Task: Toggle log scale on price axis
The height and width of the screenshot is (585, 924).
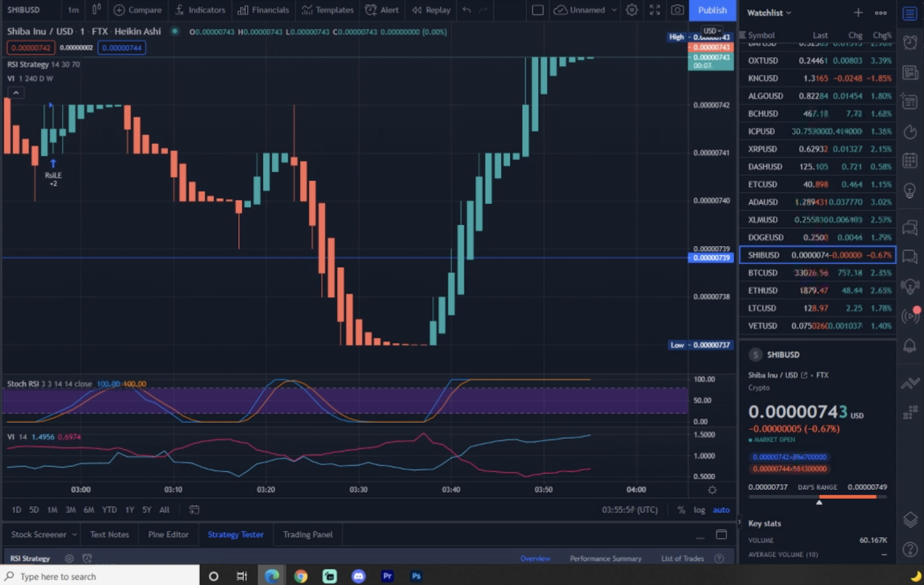Action: point(699,510)
